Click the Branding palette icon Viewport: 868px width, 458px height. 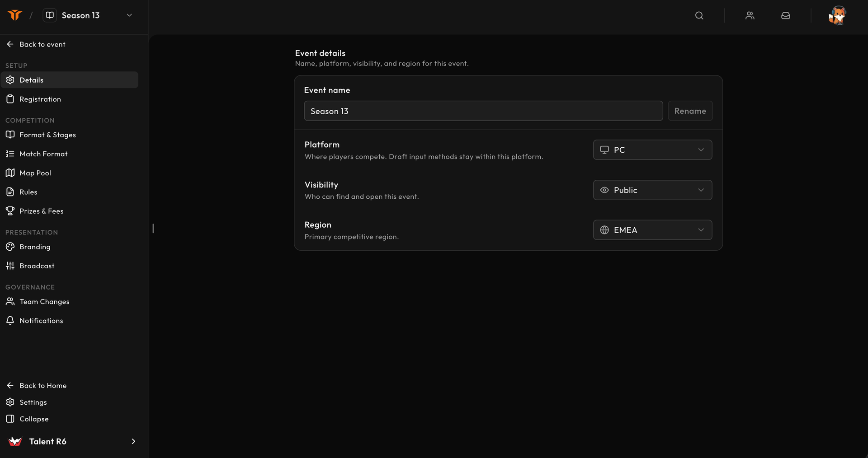[x=10, y=247]
